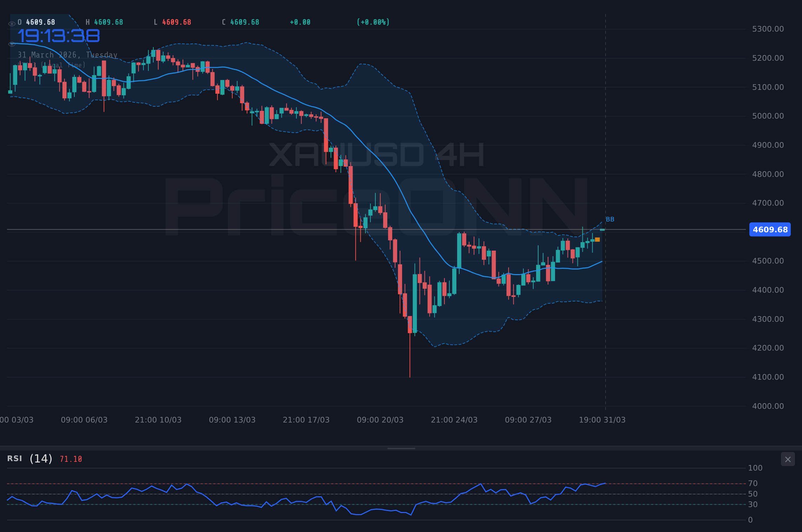Select the blue 4609.68 price label
The image size is (802, 532).
[770, 230]
